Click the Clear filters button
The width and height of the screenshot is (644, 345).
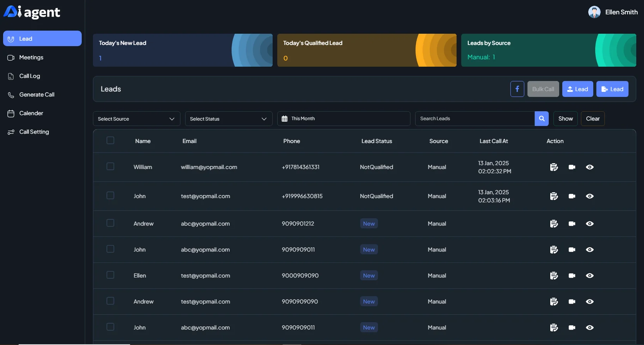coord(592,119)
